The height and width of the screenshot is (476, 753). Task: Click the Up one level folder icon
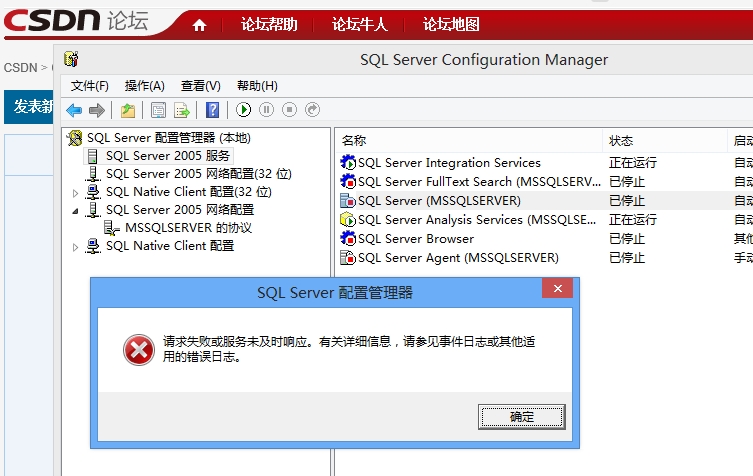click(x=128, y=110)
